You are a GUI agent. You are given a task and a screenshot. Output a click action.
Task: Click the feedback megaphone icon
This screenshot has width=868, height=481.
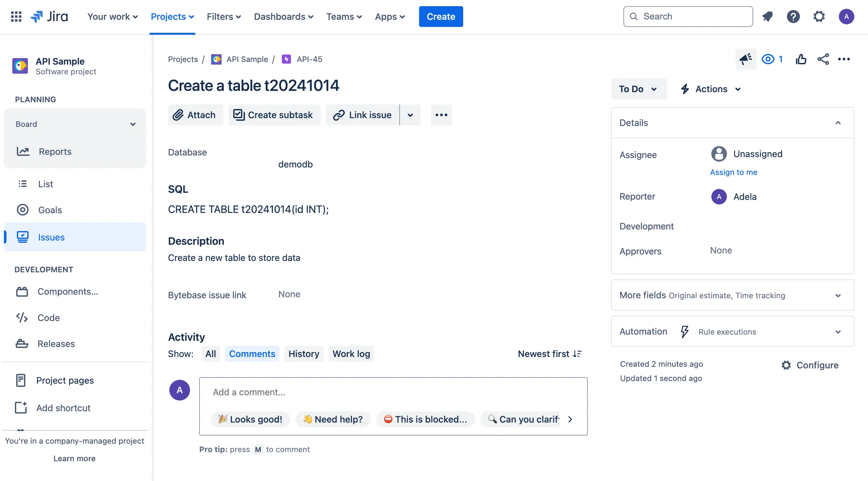[x=745, y=59]
